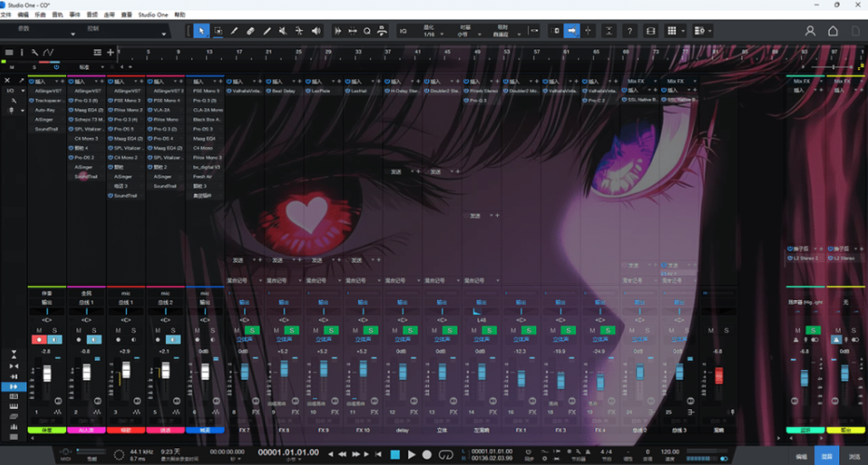Open the 编辑 (Edit) menu
868x465 pixels.
23,15
